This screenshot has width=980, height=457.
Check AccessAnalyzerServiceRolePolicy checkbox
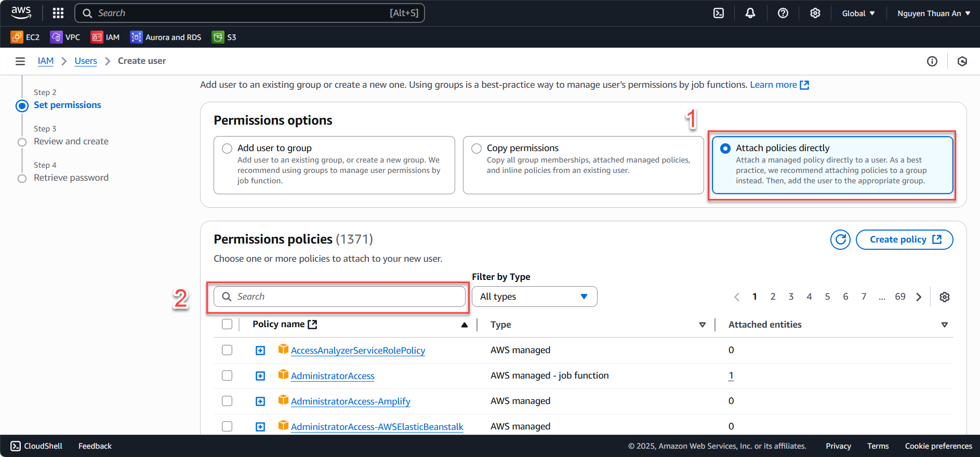pyautogui.click(x=227, y=350)
